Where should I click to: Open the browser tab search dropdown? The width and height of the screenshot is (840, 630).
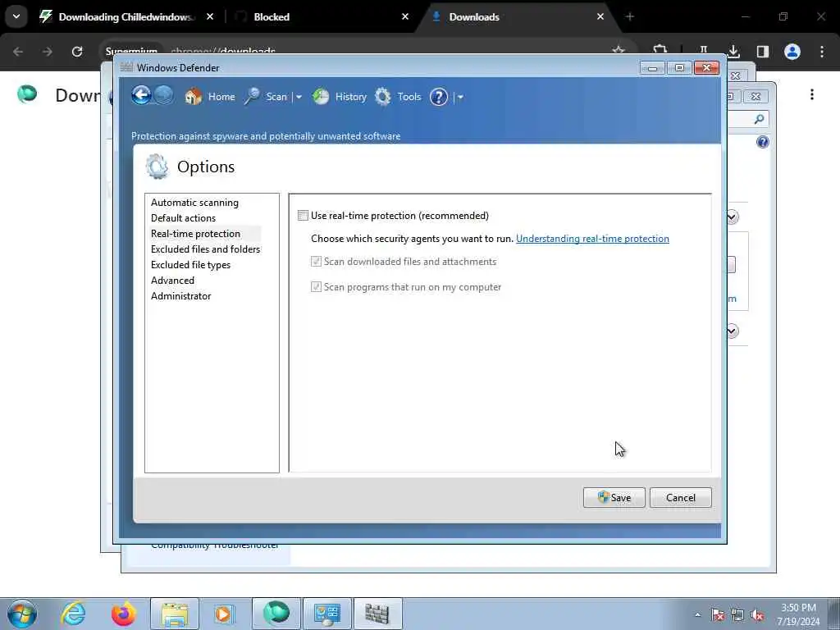pos(16,16)
